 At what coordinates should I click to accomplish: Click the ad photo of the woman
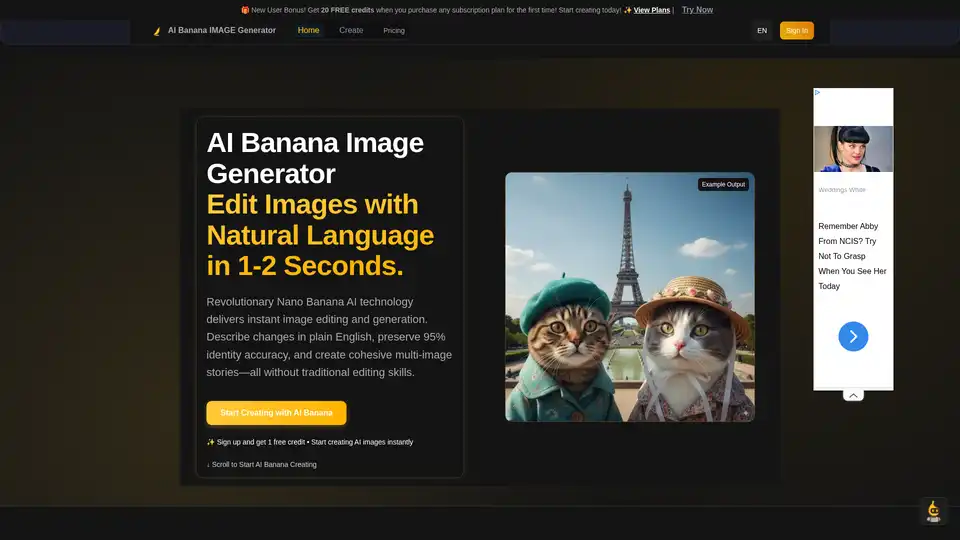point(853,149)
